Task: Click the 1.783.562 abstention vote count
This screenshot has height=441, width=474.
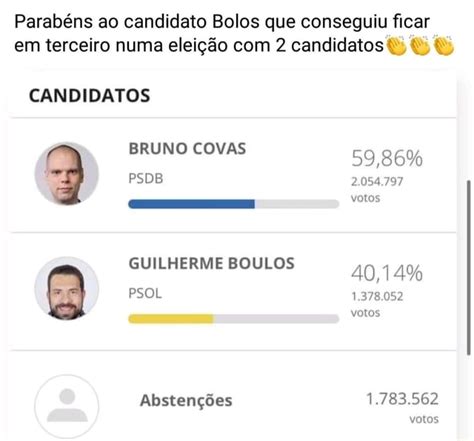Action: pos(402,399)
